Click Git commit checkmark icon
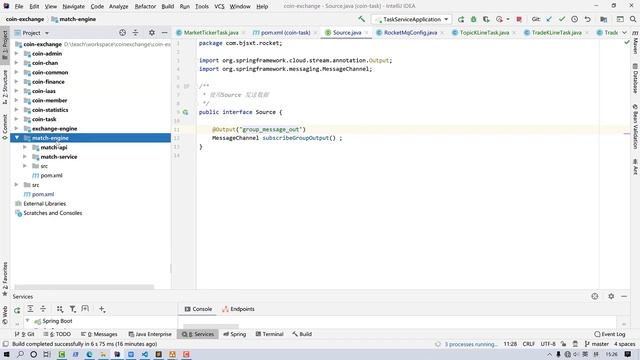Image resolution: width=640 pixels, height=360 pixels. click(562, 19)
